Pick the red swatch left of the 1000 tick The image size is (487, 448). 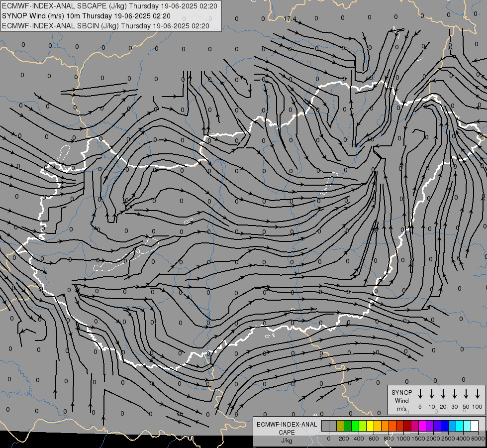coord(400,426)
